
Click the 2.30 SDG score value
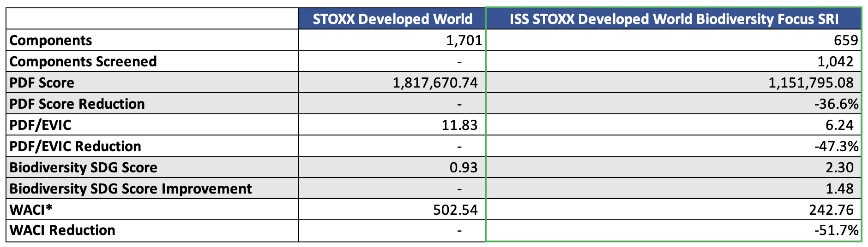coord(839,168)
